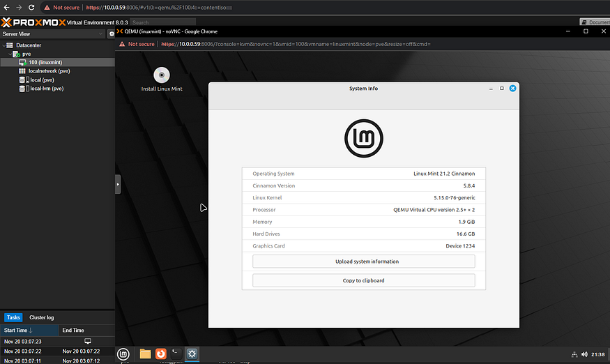Select local (pve) storage in the tree
610x364 pixels.
pos(42,79)
